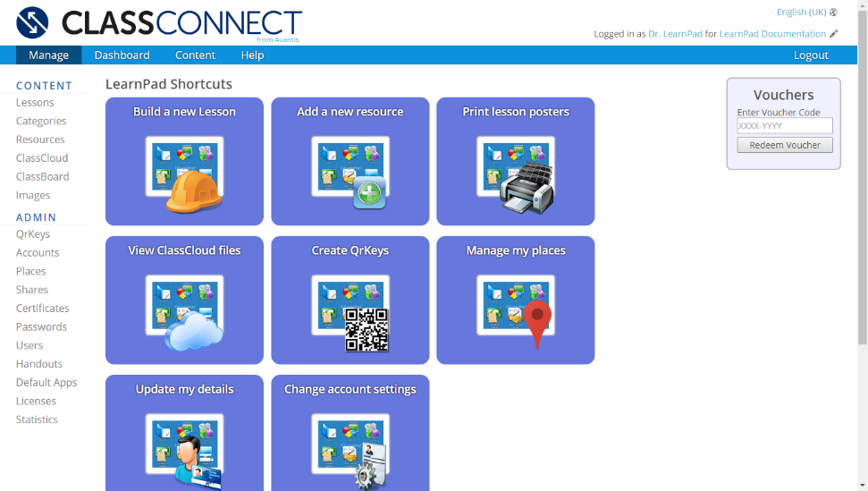Click the Create QrKeys title text

pos(350,250)
